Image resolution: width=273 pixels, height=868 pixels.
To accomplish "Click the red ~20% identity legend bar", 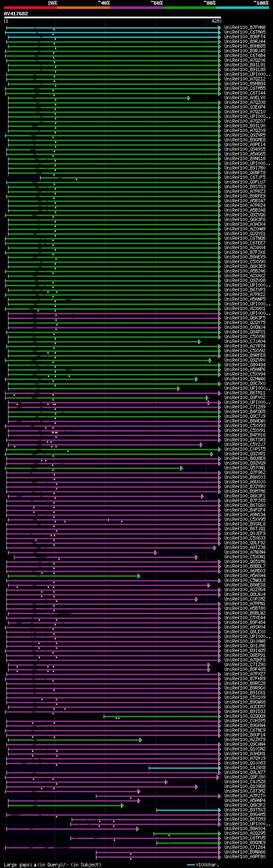I will click(x=31, y=7).
